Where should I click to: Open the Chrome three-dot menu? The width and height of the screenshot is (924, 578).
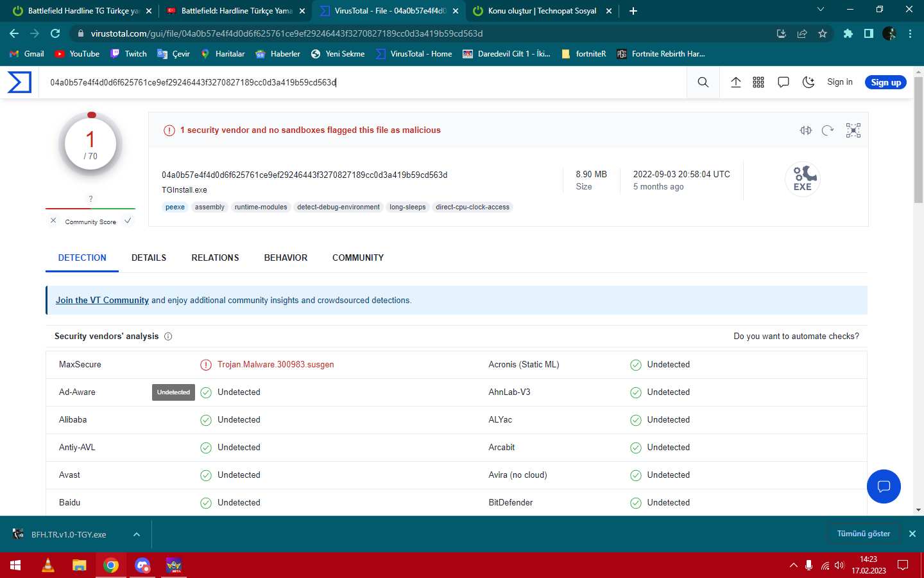(910, 33)
